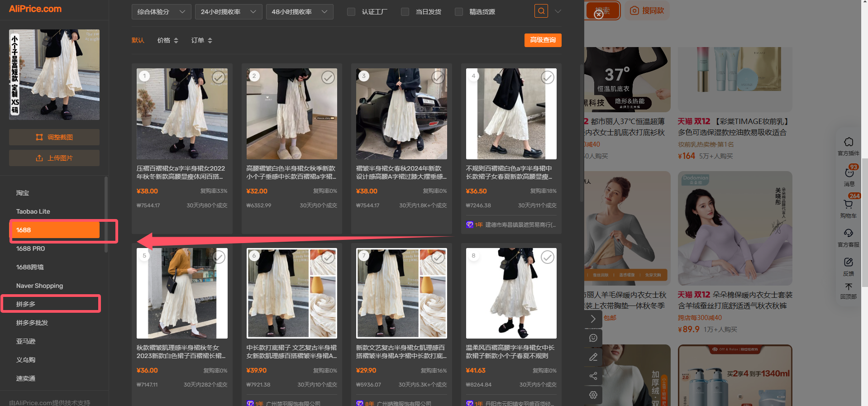Open supplier link 建德市寿昌镇
The image size is (868, 406).
point(520,225)
